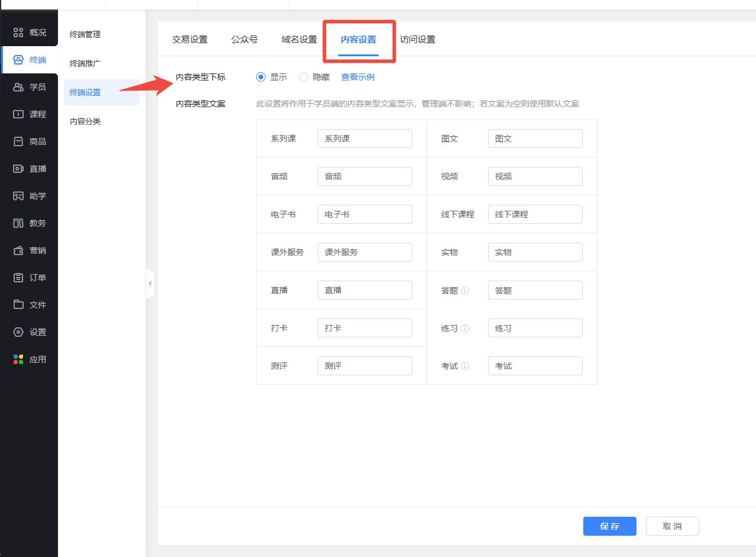Image resolution: width=756 pixels, height=557 pixels.
Task: Open the 直播 live stream camera icon
Action: click(18, 169)
